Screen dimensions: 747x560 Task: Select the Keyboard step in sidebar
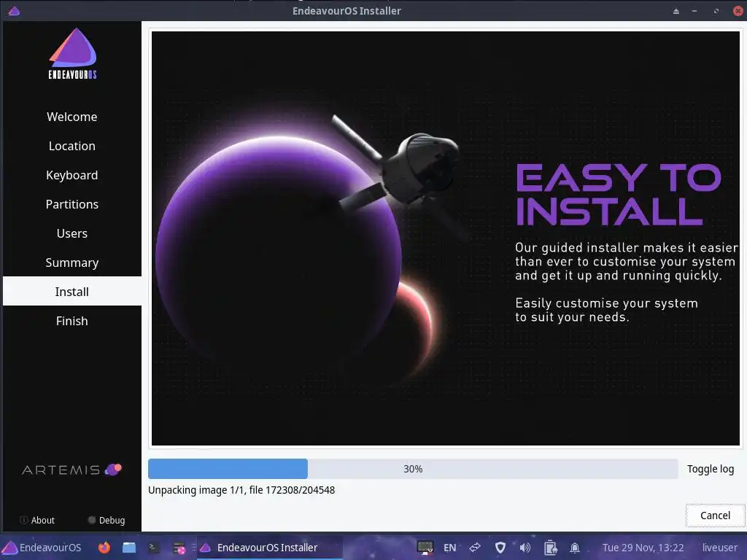[x=72, y=175]
